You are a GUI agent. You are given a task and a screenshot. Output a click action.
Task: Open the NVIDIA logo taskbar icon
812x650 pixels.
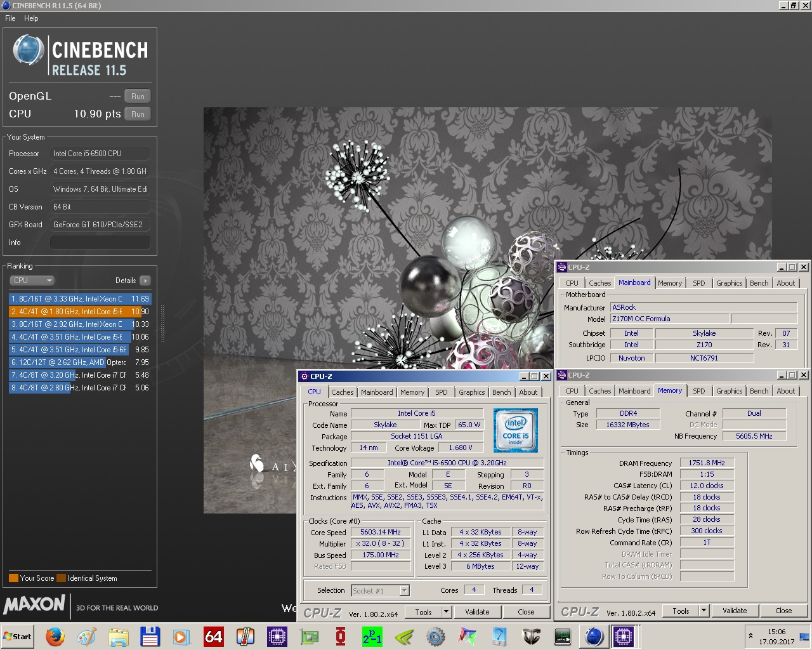[404, 636]
